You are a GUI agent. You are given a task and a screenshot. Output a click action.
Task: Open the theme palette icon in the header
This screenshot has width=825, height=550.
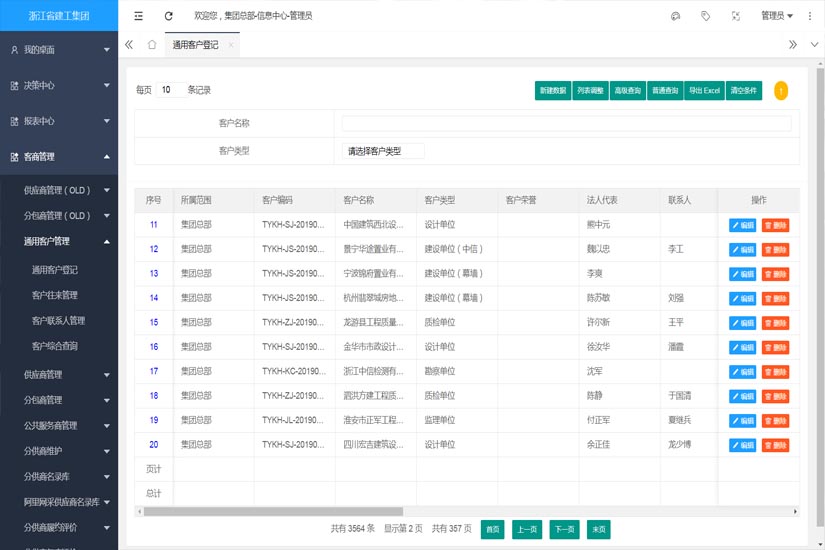(676, 16)
